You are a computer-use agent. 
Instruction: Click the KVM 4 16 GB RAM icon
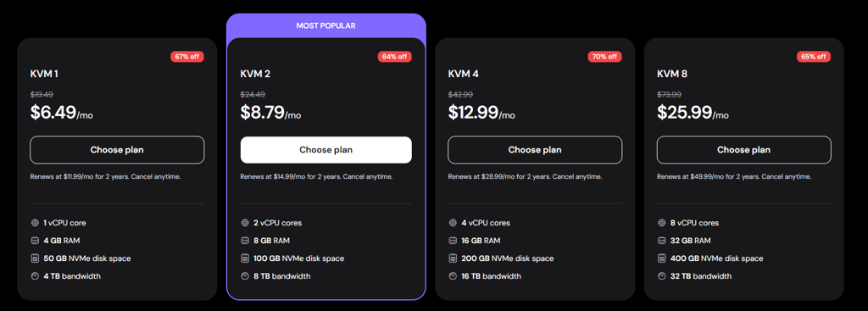[x=453, y=241]
